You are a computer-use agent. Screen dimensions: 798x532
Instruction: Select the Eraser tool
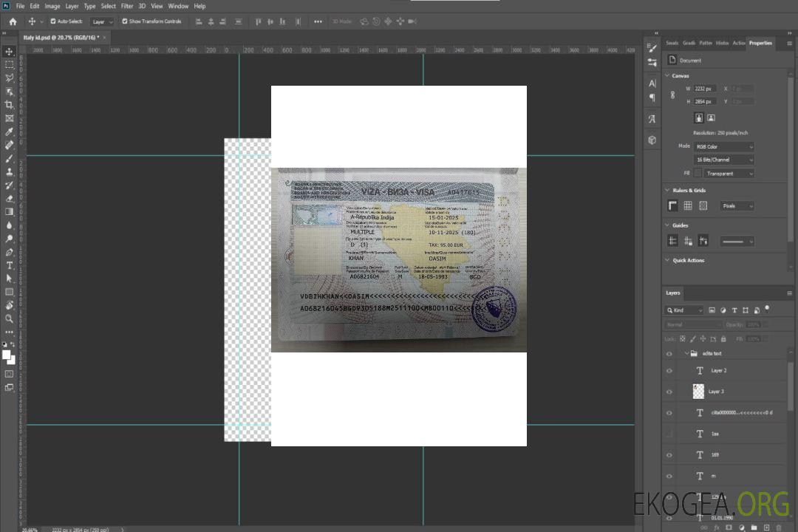click(x=9, y=199)
